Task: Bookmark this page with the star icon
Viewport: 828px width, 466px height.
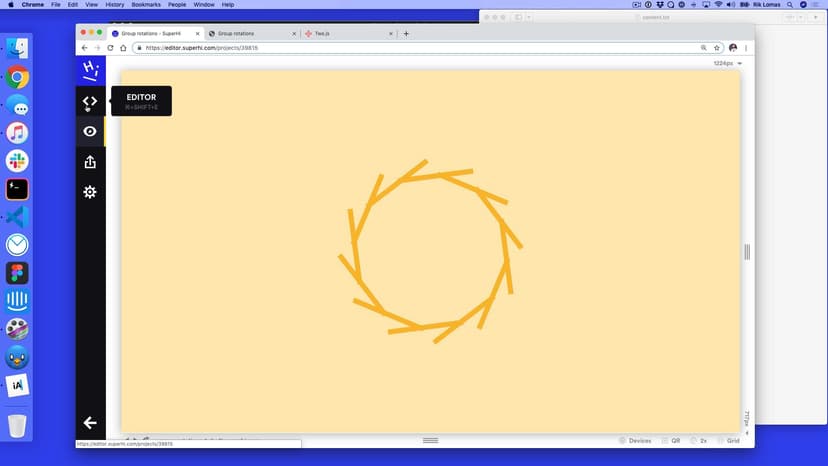Action: click(x=717, y=48)
